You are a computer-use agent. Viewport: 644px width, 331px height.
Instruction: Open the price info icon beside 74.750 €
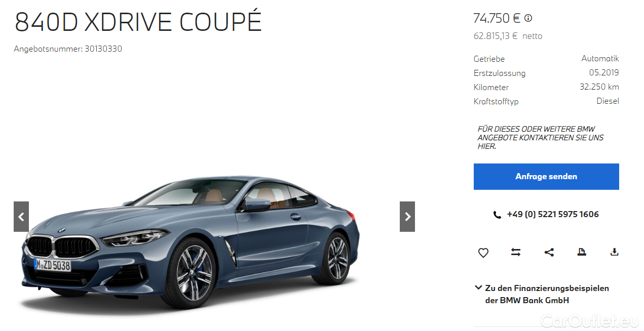[528, 18]
